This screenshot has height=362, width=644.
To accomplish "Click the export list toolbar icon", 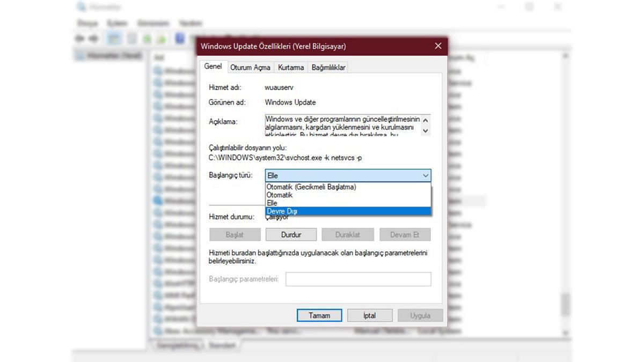I will (131, 38).
